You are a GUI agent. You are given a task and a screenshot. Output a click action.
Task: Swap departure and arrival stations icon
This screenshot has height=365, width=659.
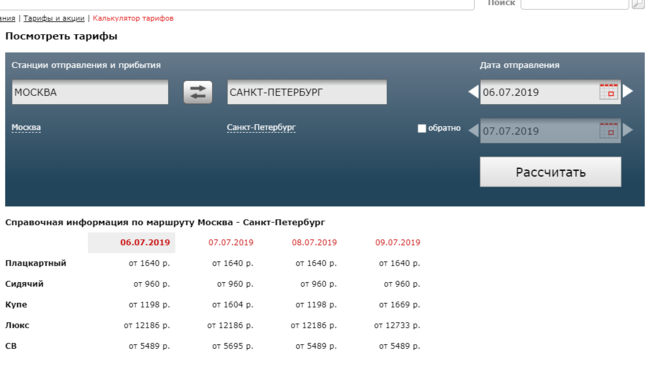(198, 92)
